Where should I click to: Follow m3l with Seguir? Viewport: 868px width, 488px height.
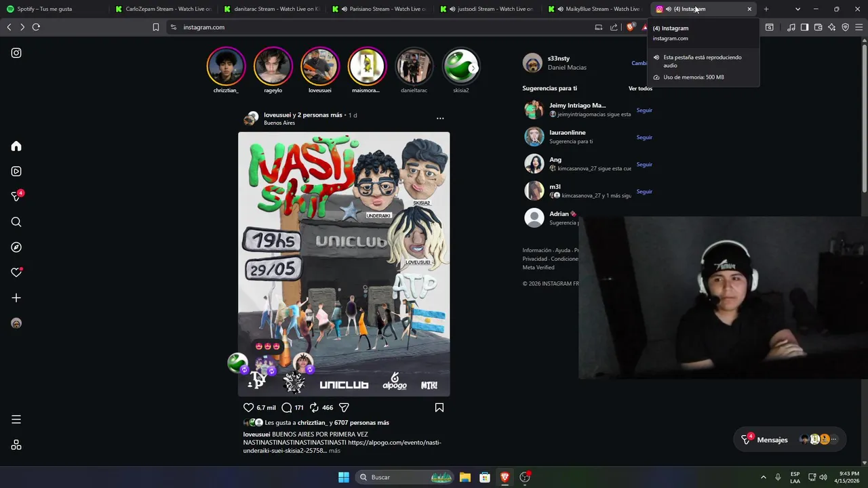point(644,191)
